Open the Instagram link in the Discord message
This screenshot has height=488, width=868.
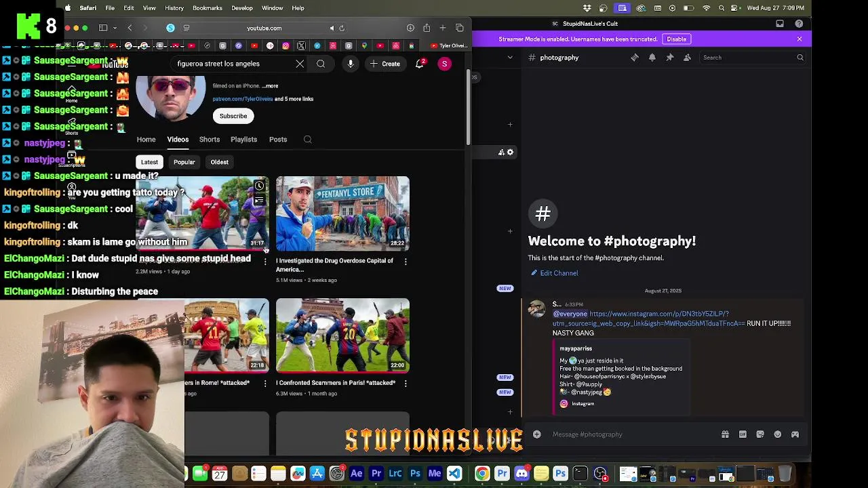(x=649, y=319)
